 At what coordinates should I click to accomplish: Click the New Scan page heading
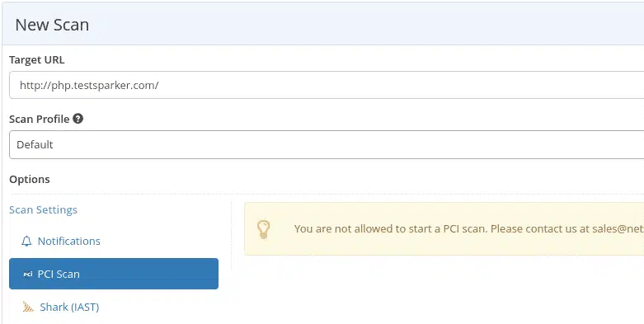52,25
